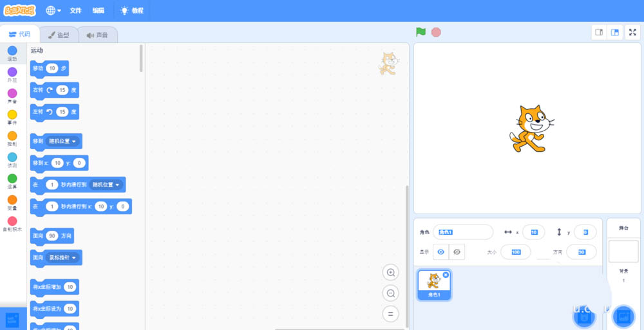
Task: Show the sprite with eye icon
Action: [x=440, y=252]
